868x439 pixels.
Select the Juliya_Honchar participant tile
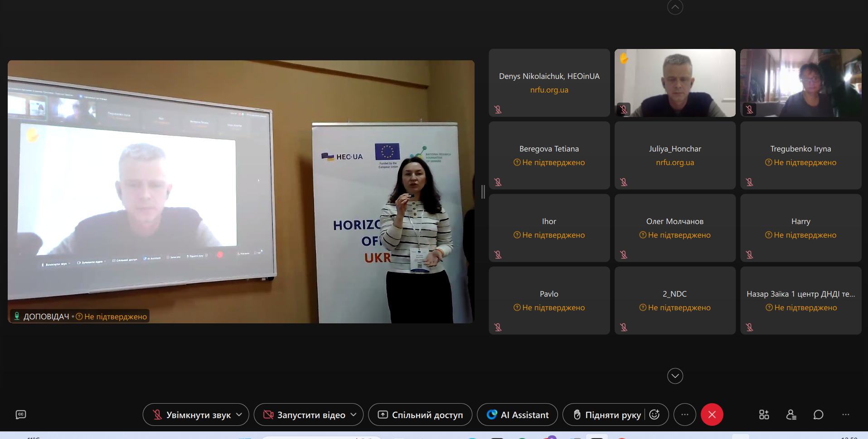(x=675, y=155)
